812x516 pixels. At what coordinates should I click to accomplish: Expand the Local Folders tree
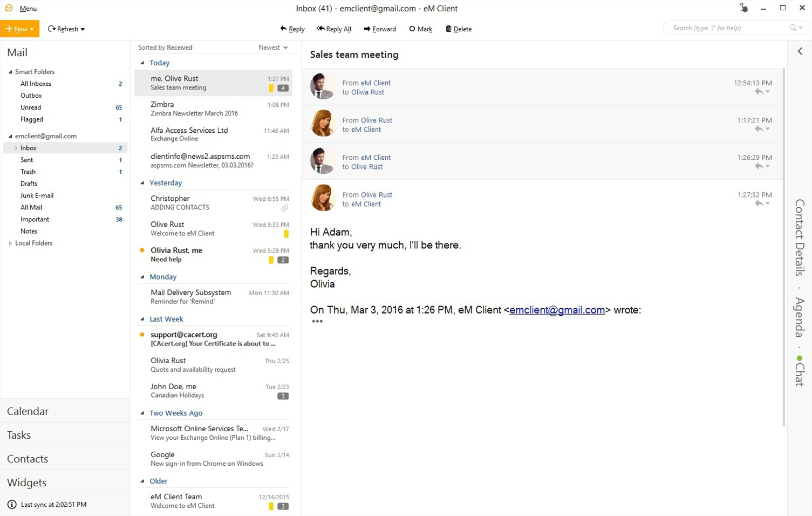[10, 243]
